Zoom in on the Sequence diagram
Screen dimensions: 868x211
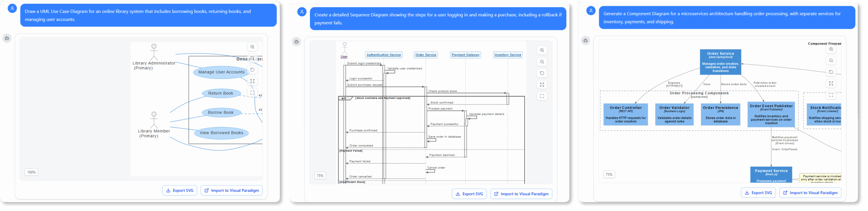[x=542, y=50]
